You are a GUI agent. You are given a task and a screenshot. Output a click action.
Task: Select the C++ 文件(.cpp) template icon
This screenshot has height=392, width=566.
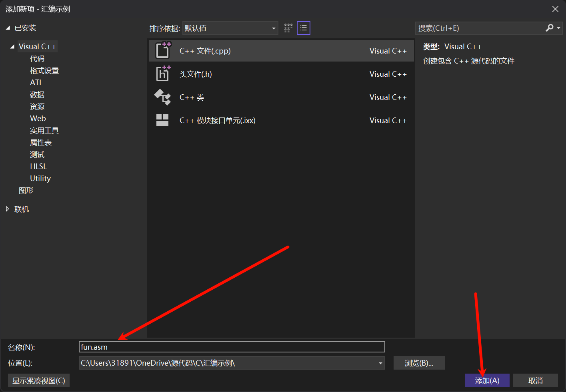pyautogui.click(x=163, y=50)
